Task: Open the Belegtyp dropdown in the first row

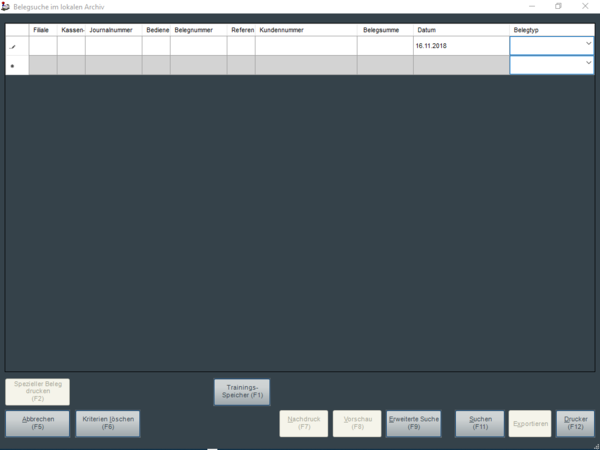Action: tap(588, 45)
